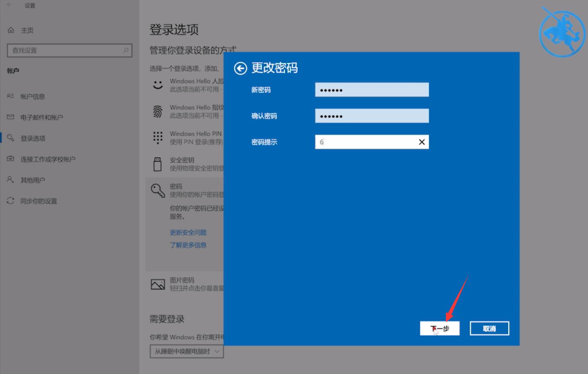This screenshot has height=374, width=588.
Task: Click the 连接工作或学校帐户 briefcase icon
Action: (10, 159)
